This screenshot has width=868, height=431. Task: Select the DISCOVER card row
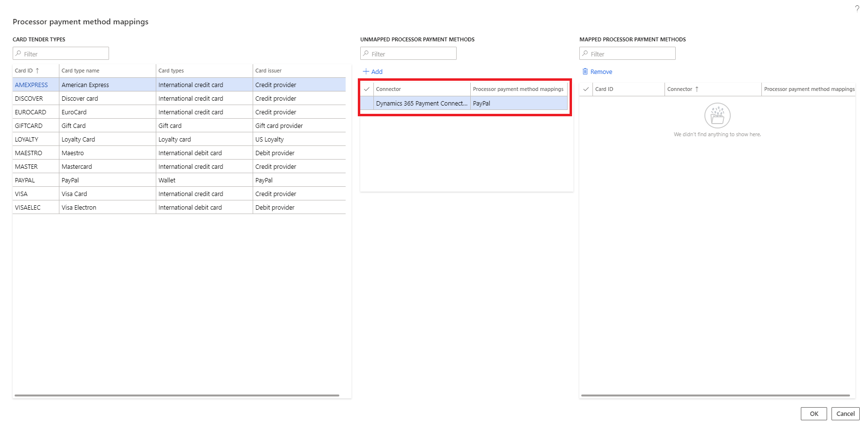pyautogui.click(x=179, y=98)
